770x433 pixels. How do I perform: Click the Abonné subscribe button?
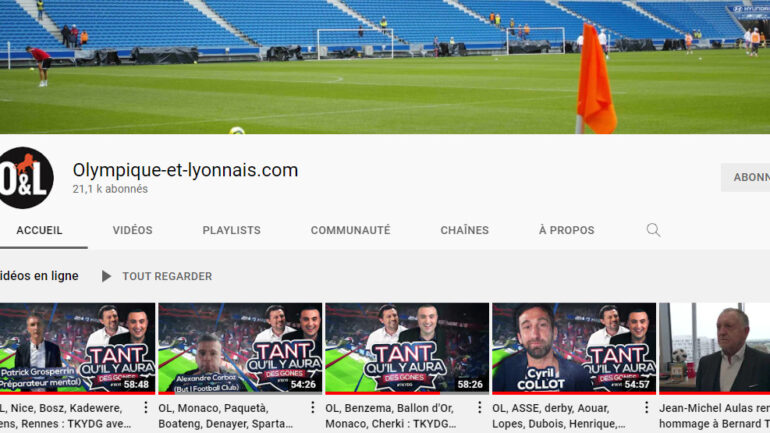tap(745, 177)
